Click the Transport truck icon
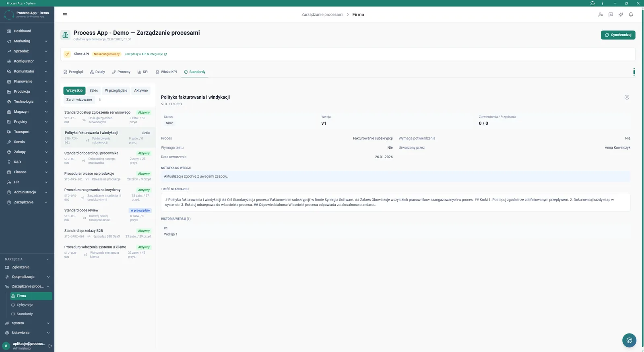644x352 pixels. (9, 132)
